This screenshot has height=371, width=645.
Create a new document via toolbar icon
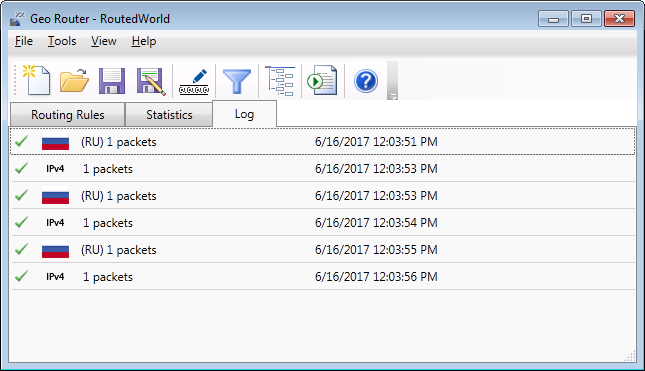point(37,80)
